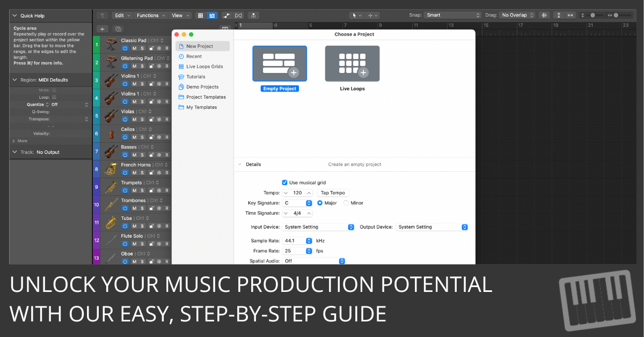Mute the Trumpets track
This screenshot has height=337, width=644.
click(134, 190)
